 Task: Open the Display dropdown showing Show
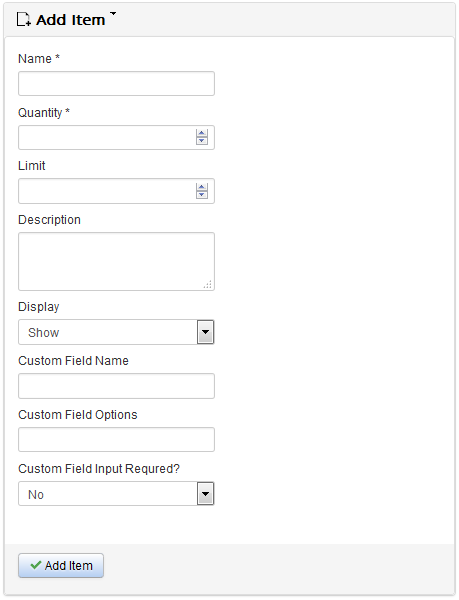click(116, 332)
